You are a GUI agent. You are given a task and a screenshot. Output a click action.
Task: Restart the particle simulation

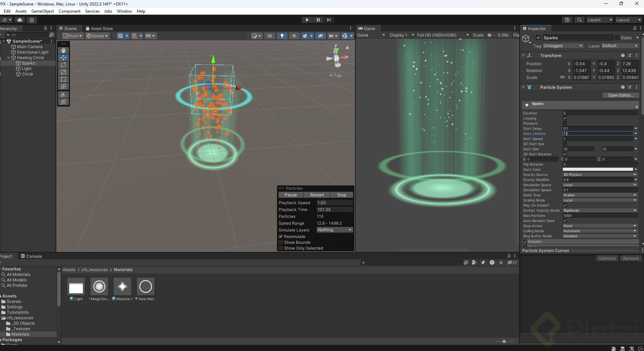pyautogui.click(x=317, y=195)
